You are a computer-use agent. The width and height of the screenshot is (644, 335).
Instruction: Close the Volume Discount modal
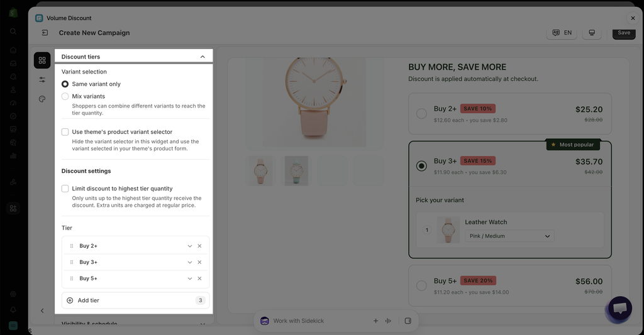tap(633, 18)
